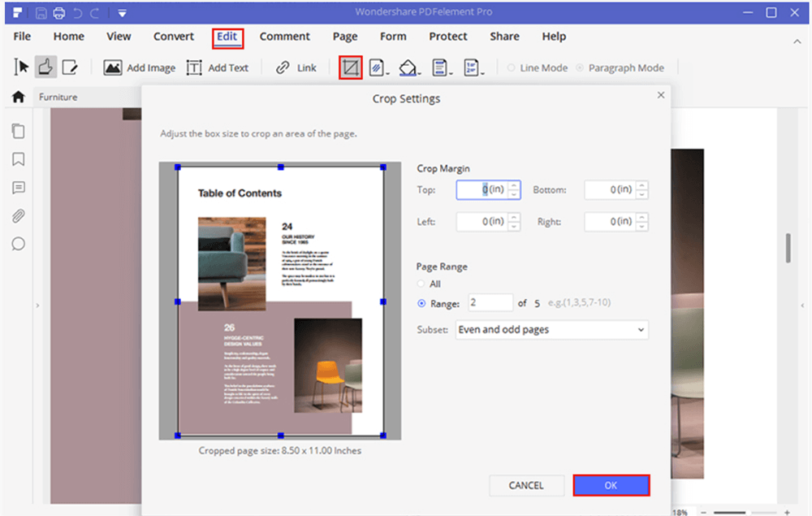Open the attachments paperclip panel
This screenshot has width=812, height=516.
click(x=18, y=216)
